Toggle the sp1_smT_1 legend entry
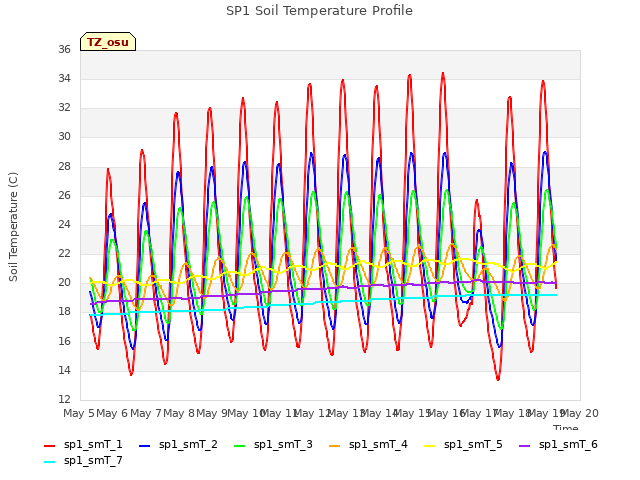This screenshot has height=480, width=640. click(x=83, y=444)
